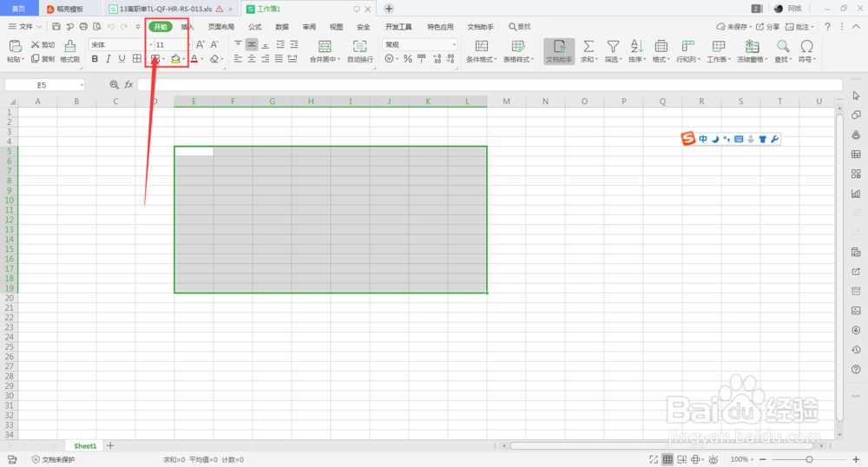868x467 pixels.
Task: Apply percent style format
Action: coord(407,59)
